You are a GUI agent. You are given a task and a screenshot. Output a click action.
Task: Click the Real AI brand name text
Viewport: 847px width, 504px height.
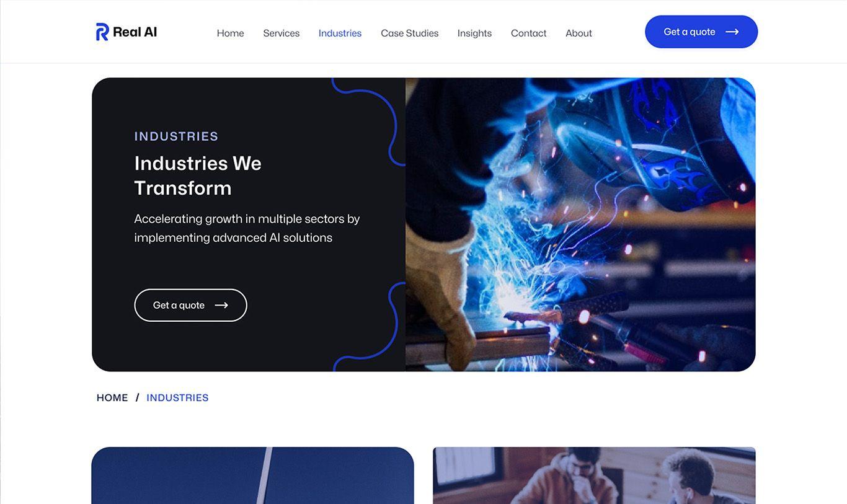[135, 32]
